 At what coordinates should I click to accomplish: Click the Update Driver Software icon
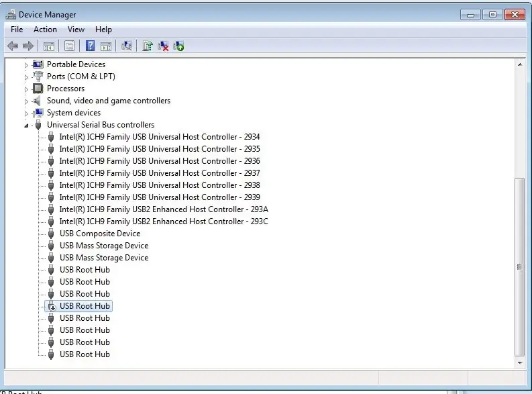coord(148,46)
